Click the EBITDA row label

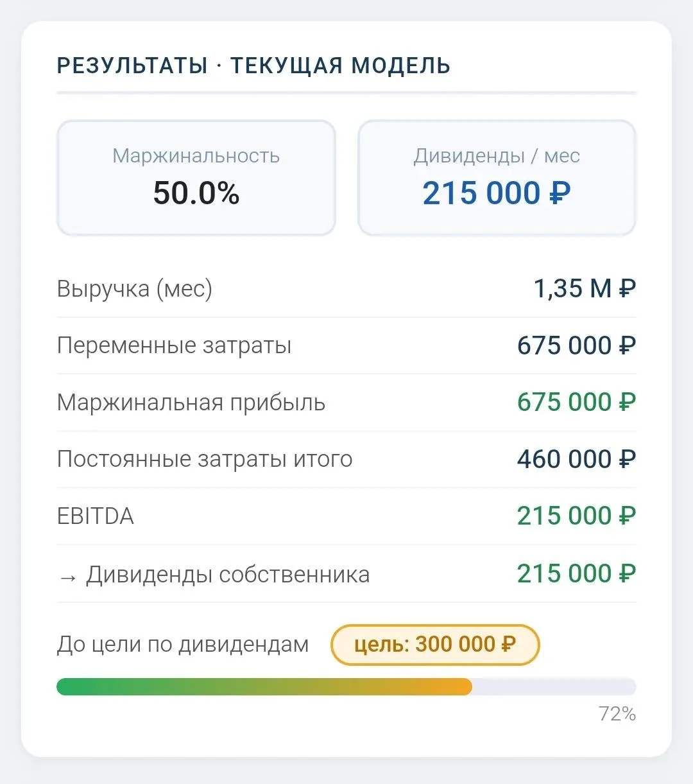click(96, 516)
